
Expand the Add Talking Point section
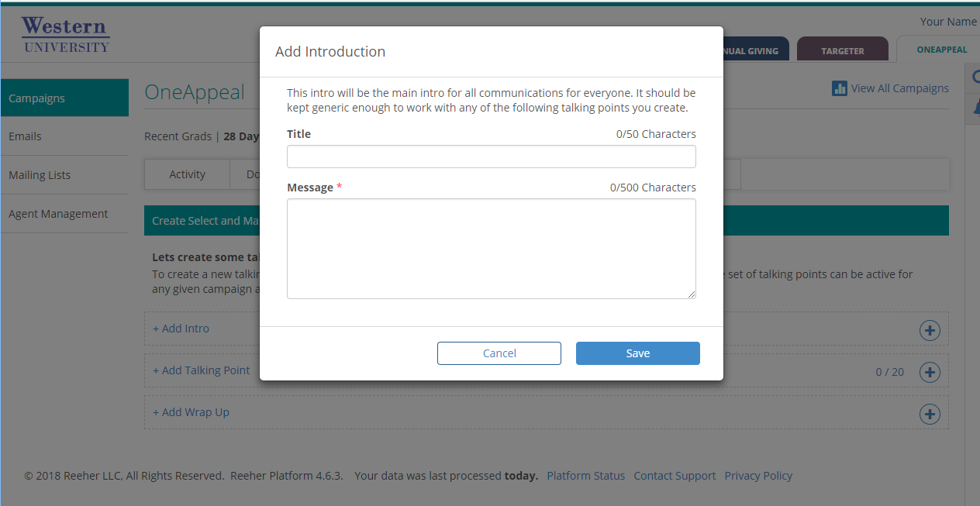point(202,370)
